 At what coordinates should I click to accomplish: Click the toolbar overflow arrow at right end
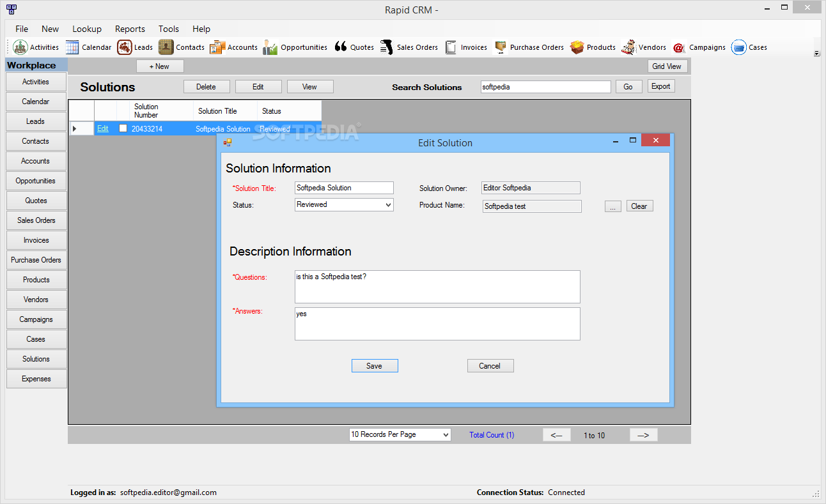point(816,54)
